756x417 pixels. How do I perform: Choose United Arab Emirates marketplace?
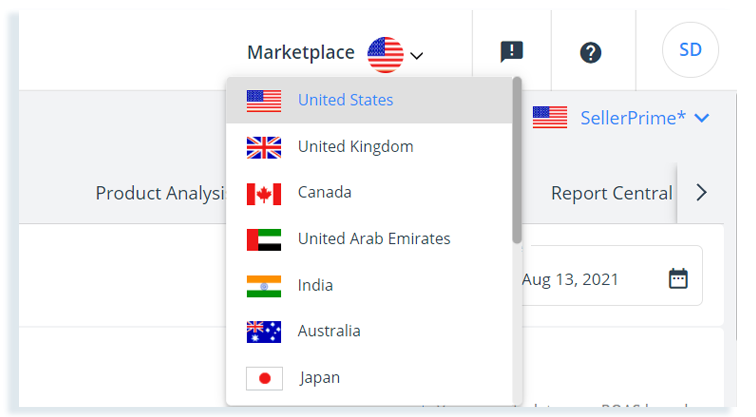coord(369,239)
